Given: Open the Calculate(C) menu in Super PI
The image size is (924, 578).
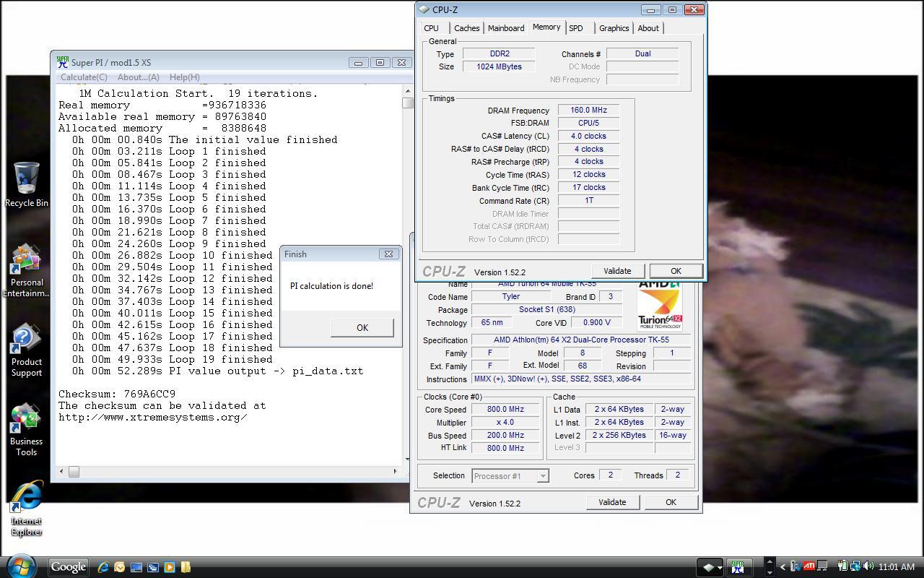Looking at the screenshot, I should tap(84, 77).
